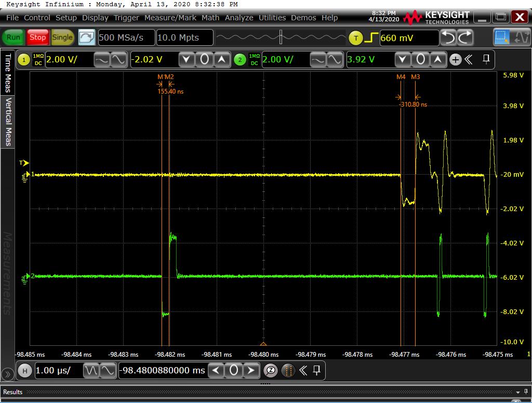This screenshot has height=403, width=532.
Task: Open the Time Meas side tab
Action: point(8,73)
